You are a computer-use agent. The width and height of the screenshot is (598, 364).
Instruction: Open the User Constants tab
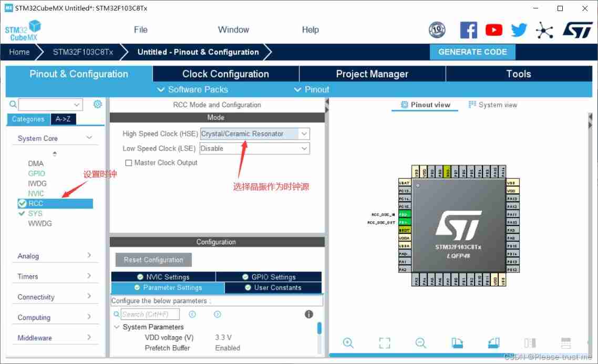[x=273, y=287]
